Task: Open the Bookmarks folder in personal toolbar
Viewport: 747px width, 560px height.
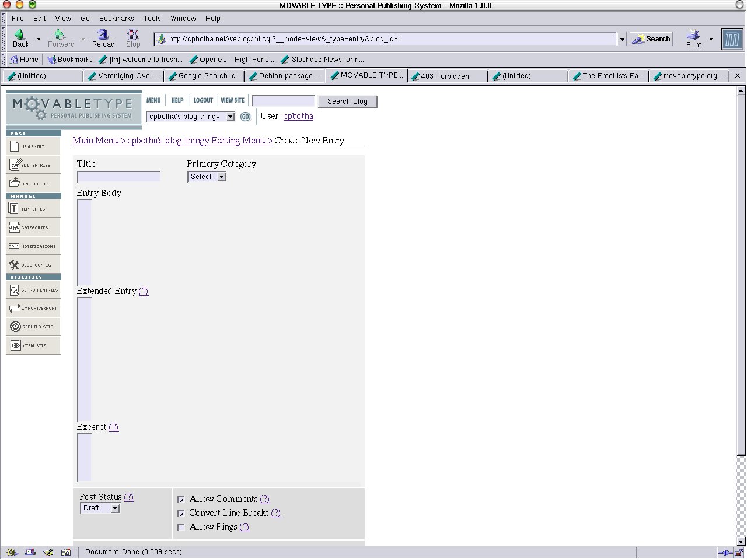Action: point(70,60)
